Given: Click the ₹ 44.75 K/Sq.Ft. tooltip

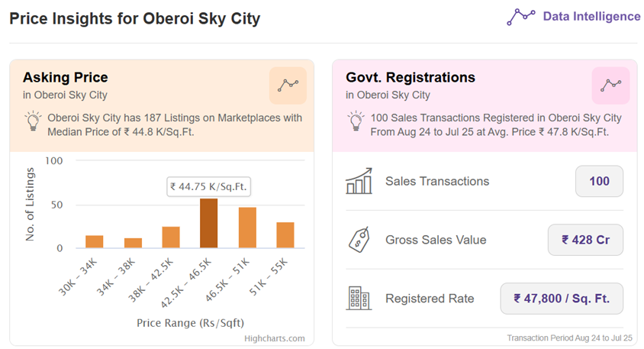Looking at the screenshot, I should pyautogui.click(x=209, y=186).
